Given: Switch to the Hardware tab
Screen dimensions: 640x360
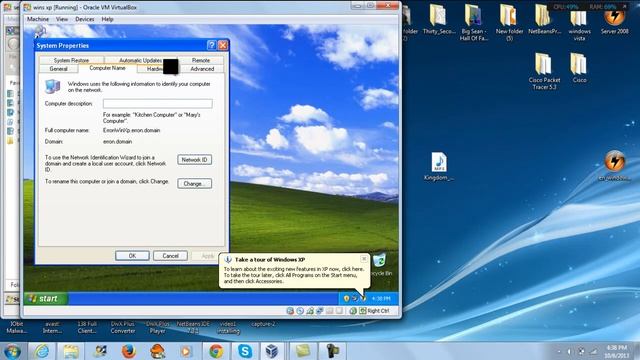Looking at the screenshot, I should [x=154, y=69].
